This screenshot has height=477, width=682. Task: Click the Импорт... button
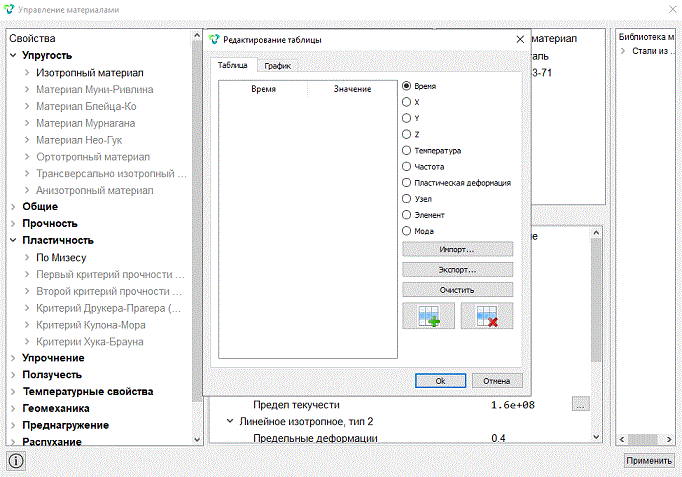pos(457,249)
